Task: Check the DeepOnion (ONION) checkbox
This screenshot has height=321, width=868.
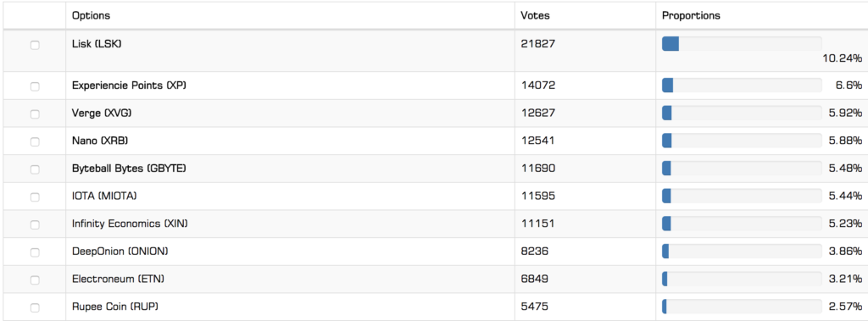Action: coord(34,252)
